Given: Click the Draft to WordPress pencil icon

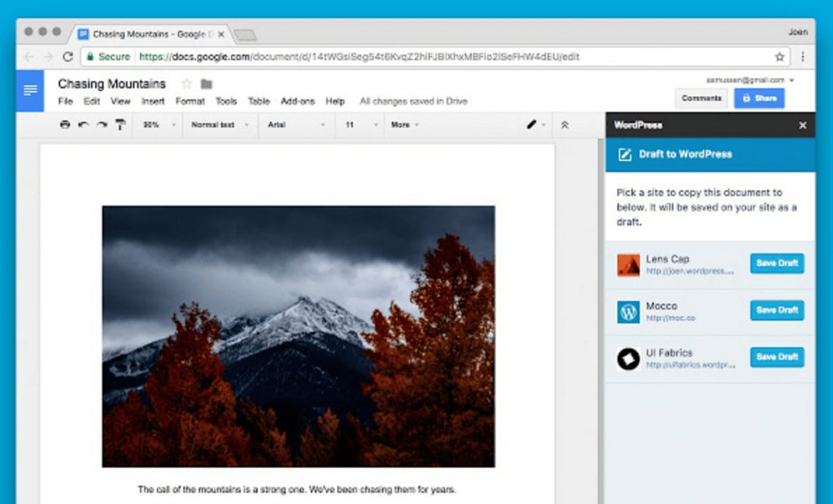Looking at the screenshot, I should point(623,154).
